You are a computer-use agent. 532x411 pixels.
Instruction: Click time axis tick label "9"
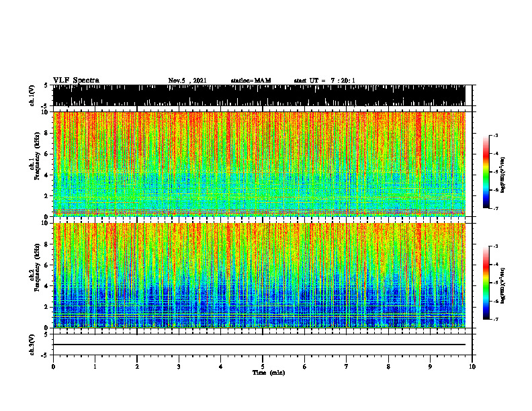tap(430, 367)
